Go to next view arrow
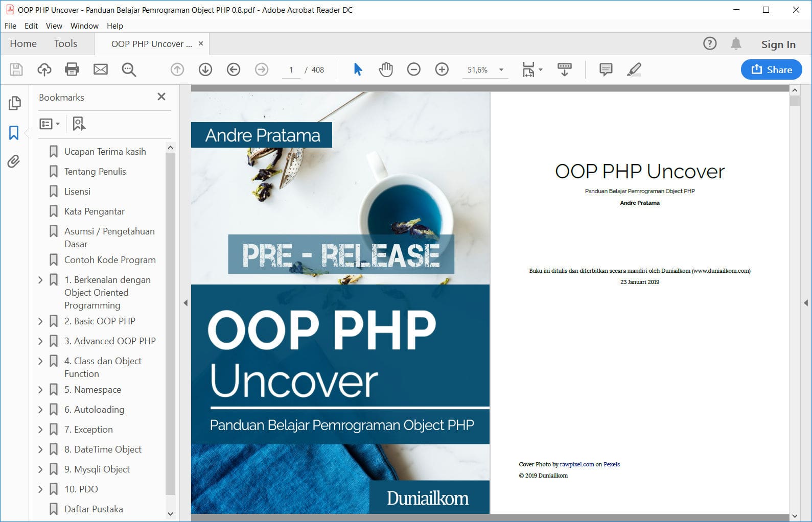Viewport: 812px width, 522px height. click(262, 69)
